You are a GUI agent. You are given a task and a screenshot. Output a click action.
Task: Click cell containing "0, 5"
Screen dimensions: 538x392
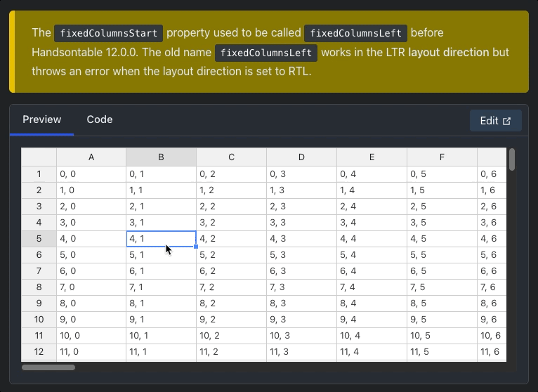click(x=442, y=174)
